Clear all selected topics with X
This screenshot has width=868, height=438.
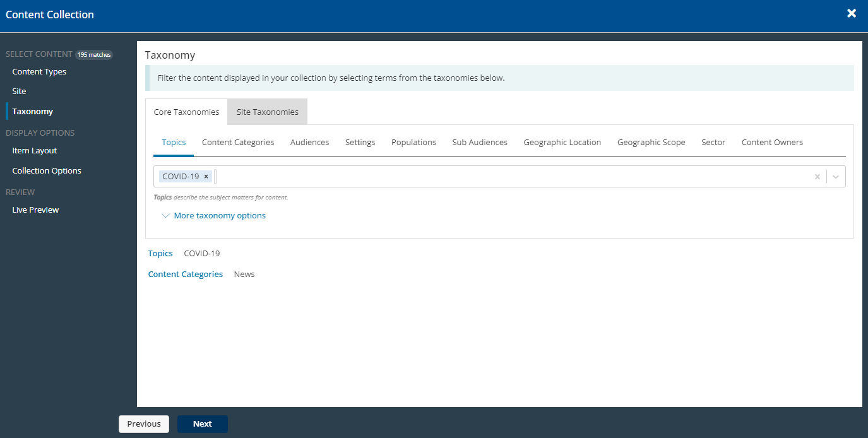817,177
